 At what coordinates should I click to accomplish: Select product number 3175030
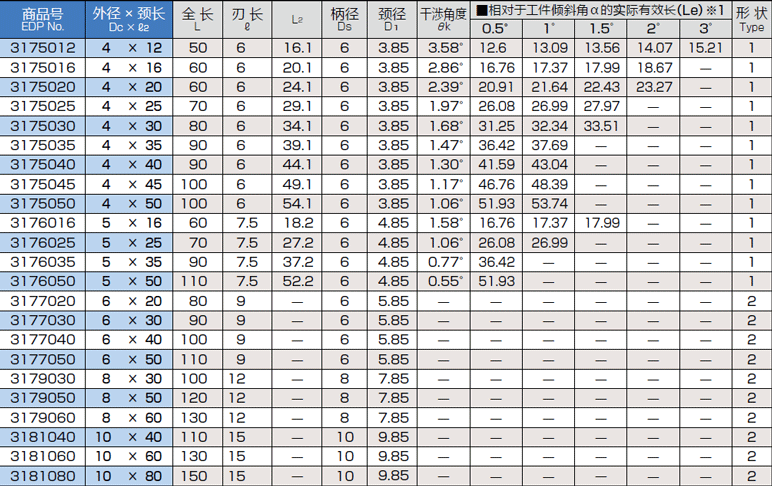pos(43,126)
